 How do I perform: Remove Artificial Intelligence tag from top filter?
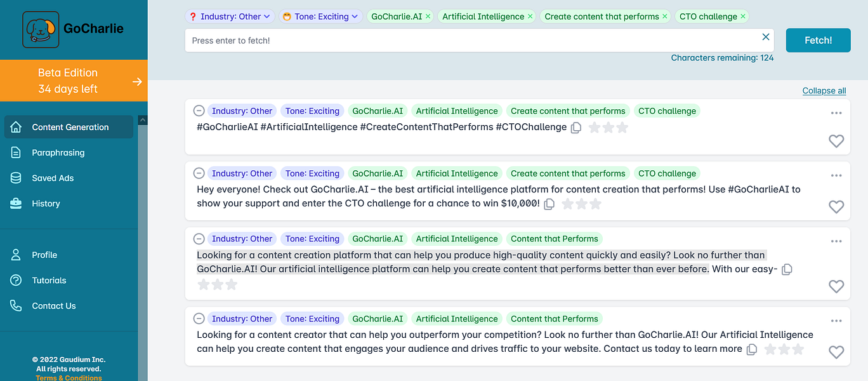click(530, 17)
